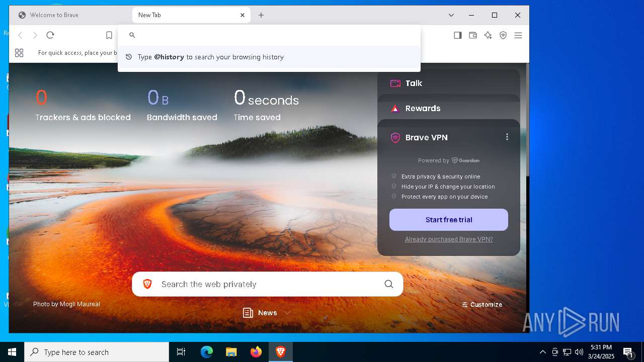
Task: Click the News chevron arrow
Action: [287, 313]
